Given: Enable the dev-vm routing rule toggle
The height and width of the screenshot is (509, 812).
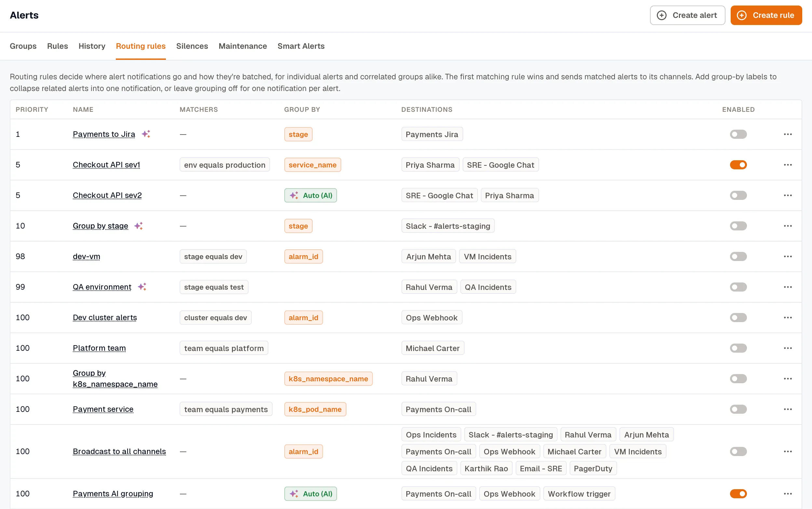Looking at the screenshot, I should (x=738, y=256).
